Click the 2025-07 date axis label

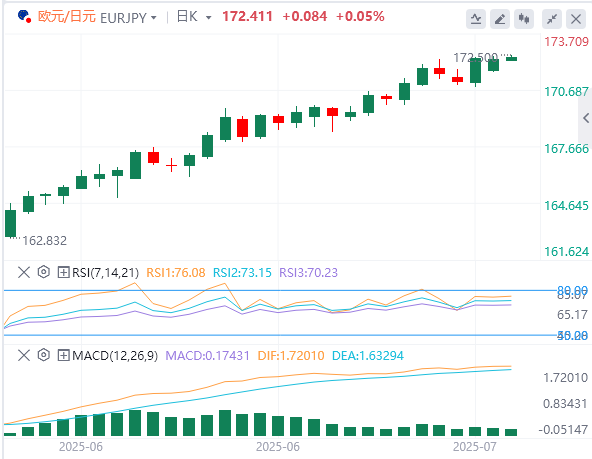tap(475, 447)
